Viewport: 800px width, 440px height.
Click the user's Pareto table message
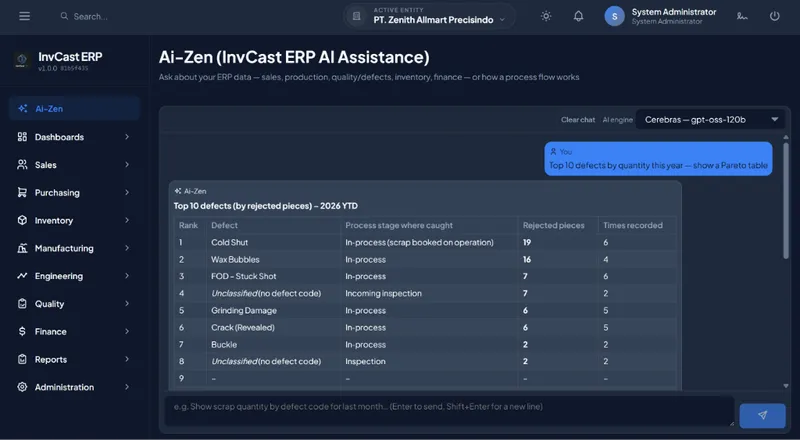pyautogui.click(x=658, y=159)
